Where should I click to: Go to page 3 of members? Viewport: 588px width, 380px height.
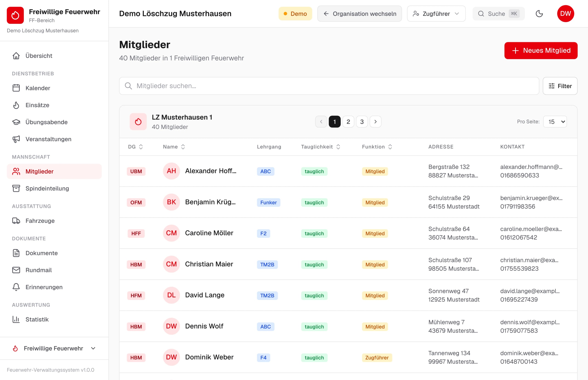[x=362, y=122]
